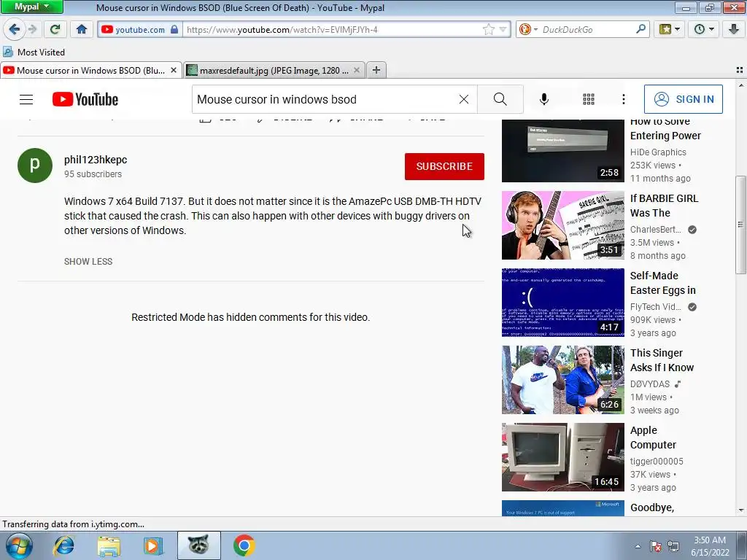This screenshot has width=747, height=560.
Task: Reload the page with refresh icon
Action: 55,29
